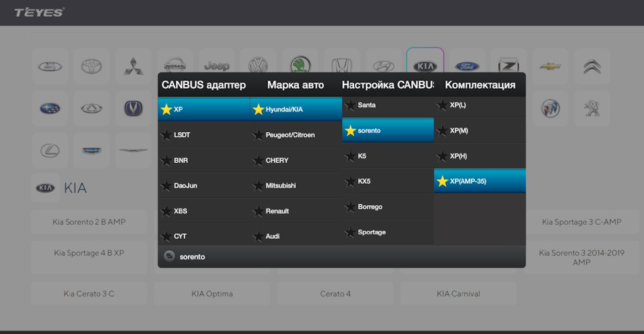Select the Geely brand logo
644x334 pixels.
pos(91,150)
